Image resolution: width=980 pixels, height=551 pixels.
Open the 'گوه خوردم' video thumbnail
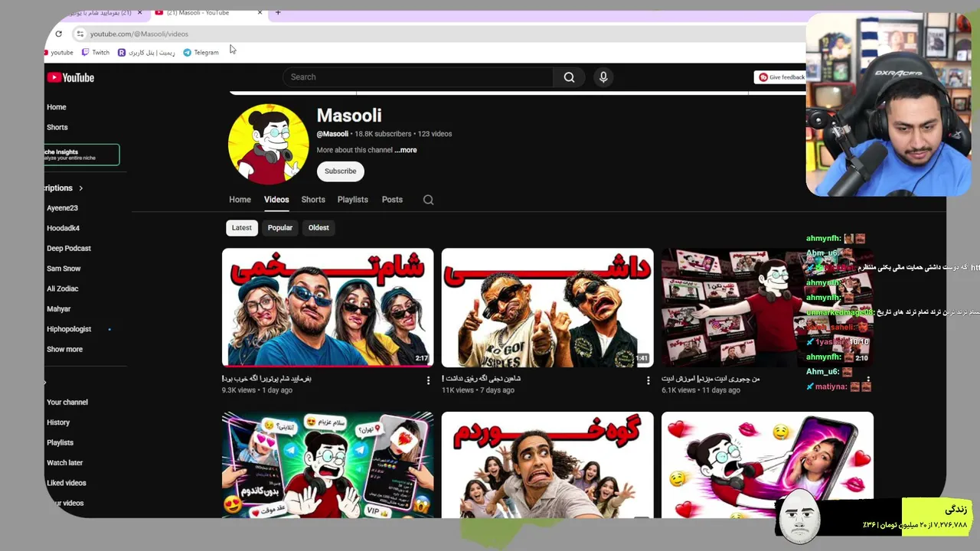pyautogui.click(x=547, y=465)
